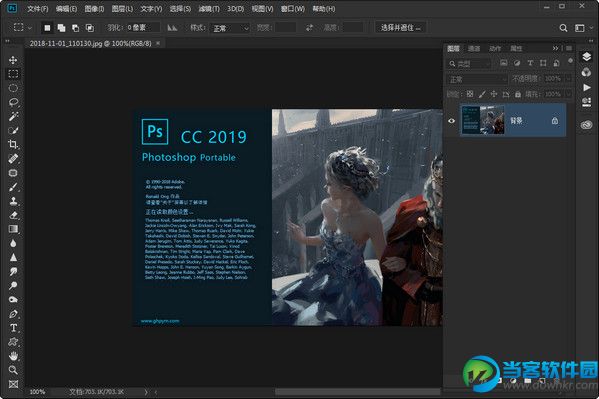Open the marquee tool preset picker arrow

30,28
